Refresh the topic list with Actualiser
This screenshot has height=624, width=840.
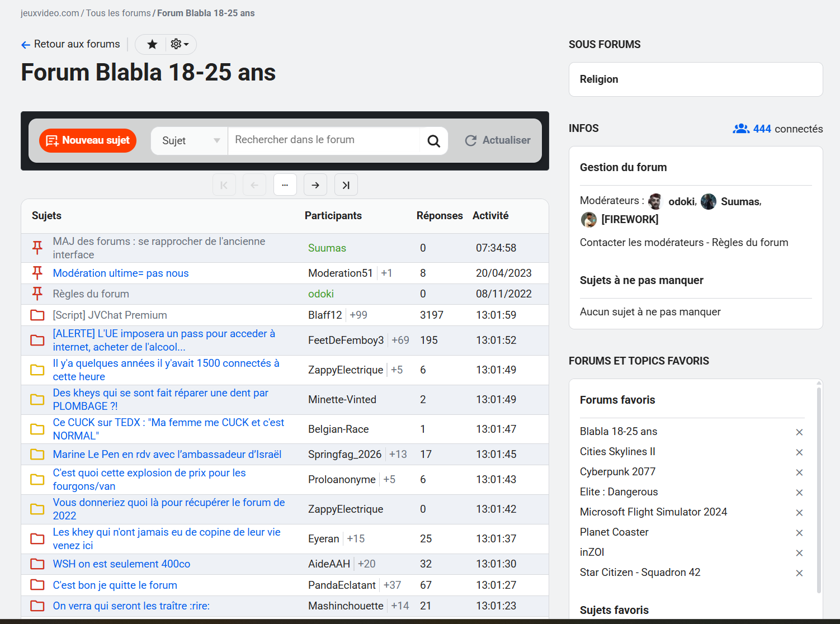click(x=498, y=140)
